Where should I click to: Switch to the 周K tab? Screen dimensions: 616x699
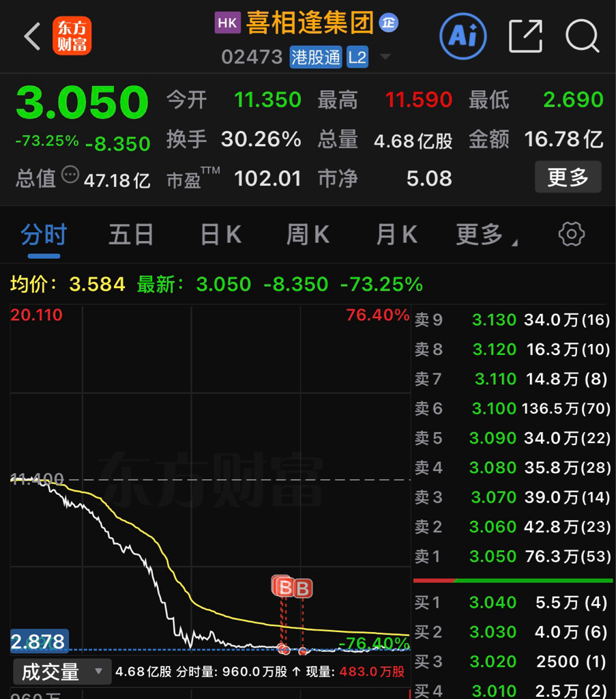pyautogui.click(x=308, y=235)
